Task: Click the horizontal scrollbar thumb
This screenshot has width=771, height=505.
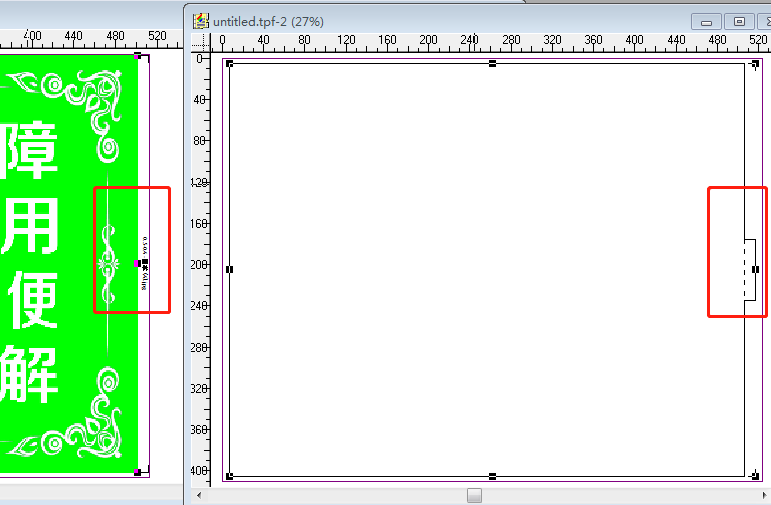Action: 474,495
